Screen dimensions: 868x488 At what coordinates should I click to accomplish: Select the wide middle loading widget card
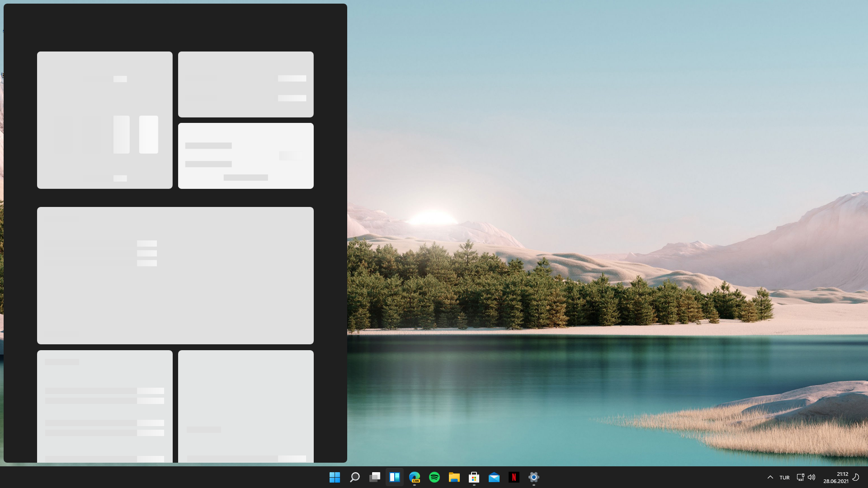pyautogui.click(x=175, y=276)
